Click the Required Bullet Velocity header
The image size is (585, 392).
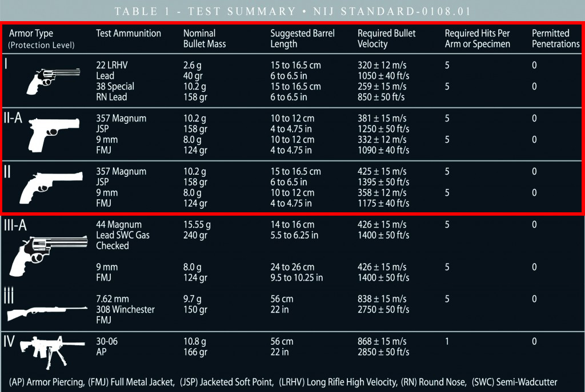tap(386, 38)
